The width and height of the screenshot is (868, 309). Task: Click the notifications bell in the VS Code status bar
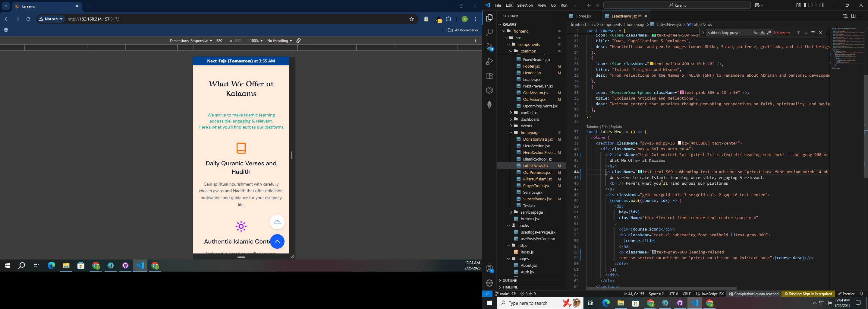tap(861, 294)
